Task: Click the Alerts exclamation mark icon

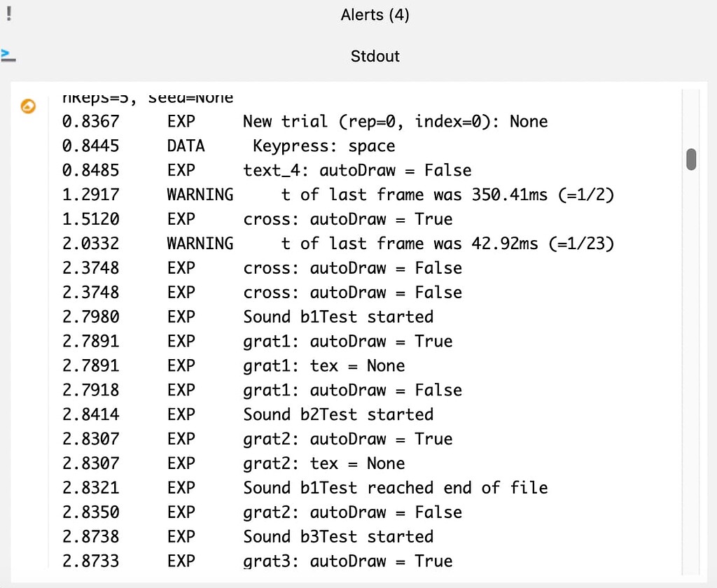Action: [x=8, y=13]
